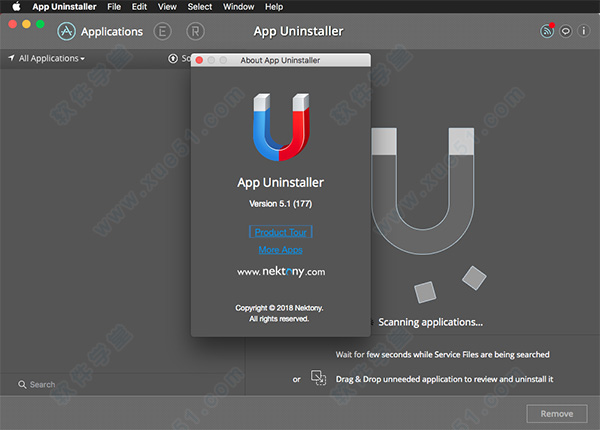Image resolution: width=600 pixels, height=430 pixels.
Task: Click the About App Uninstaller title bar
Action: pos(280,60)
